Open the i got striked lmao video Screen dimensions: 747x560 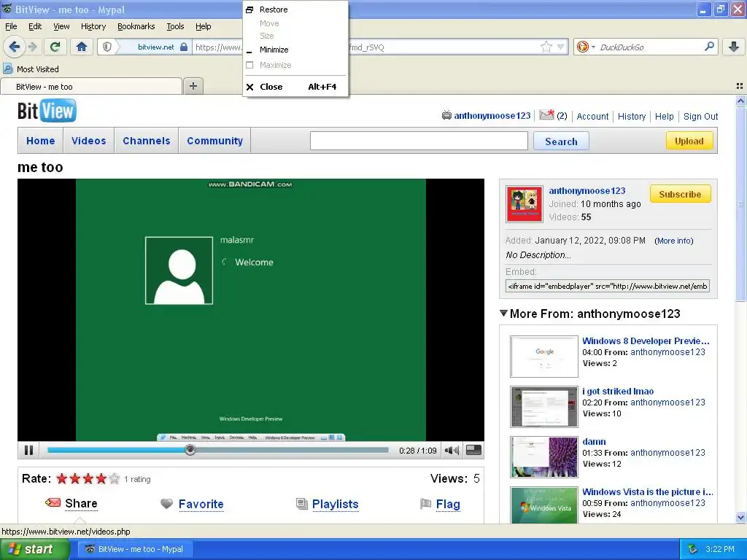(617, 391)
